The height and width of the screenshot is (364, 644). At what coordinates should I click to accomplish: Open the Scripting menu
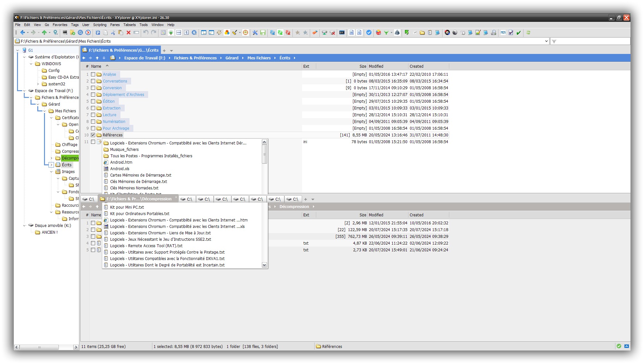100,25
